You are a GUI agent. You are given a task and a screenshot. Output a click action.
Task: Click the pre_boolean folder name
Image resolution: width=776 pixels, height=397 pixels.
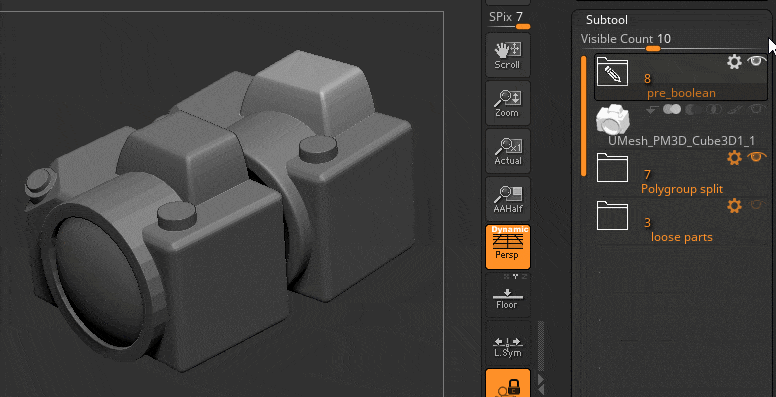click(x=681, y=93)
